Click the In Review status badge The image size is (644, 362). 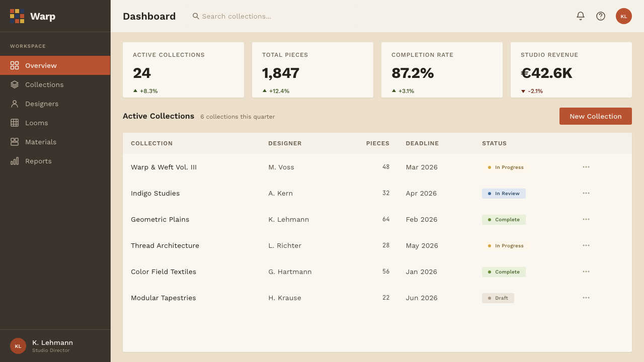pyautogui.click(x=504, y=194)
